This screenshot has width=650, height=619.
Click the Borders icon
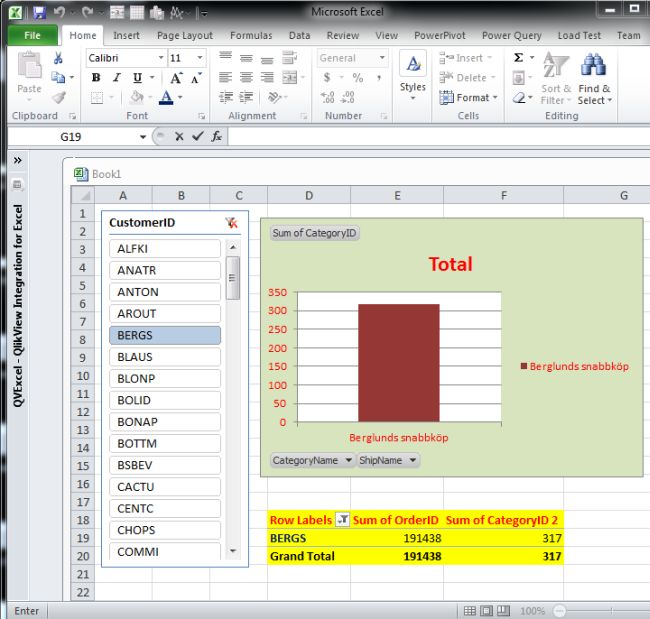[x=97, y=98]
